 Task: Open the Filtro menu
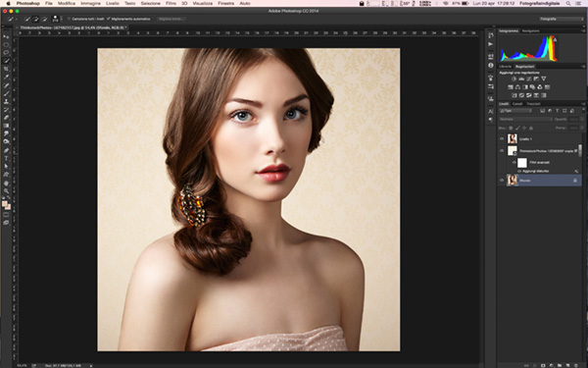tap(171, 3)
